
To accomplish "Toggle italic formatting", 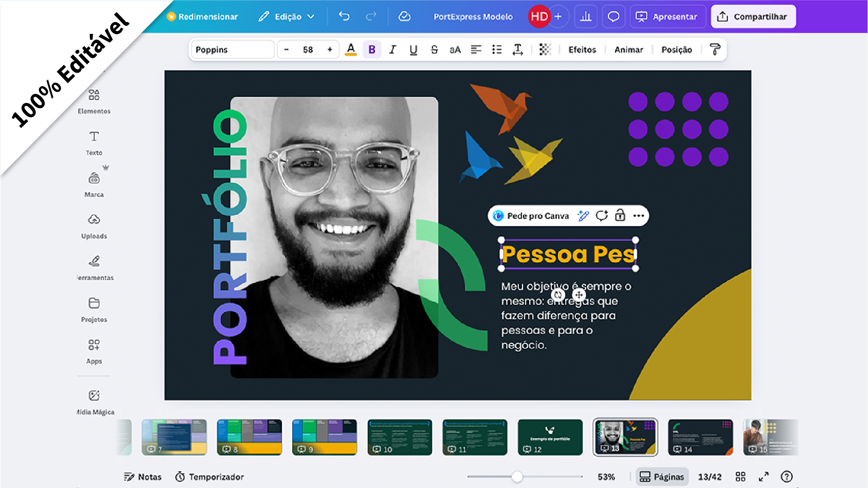I will pos(392,50).
